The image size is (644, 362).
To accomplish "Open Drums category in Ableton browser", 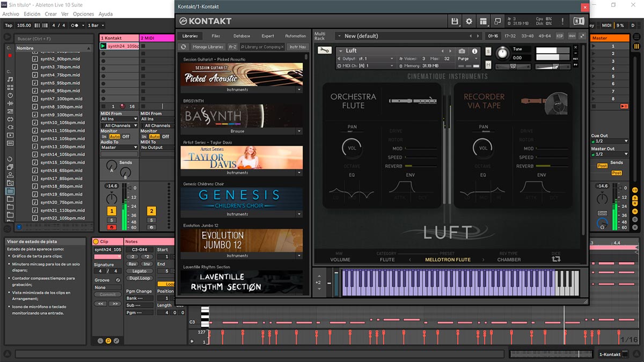I will (10, 87).
